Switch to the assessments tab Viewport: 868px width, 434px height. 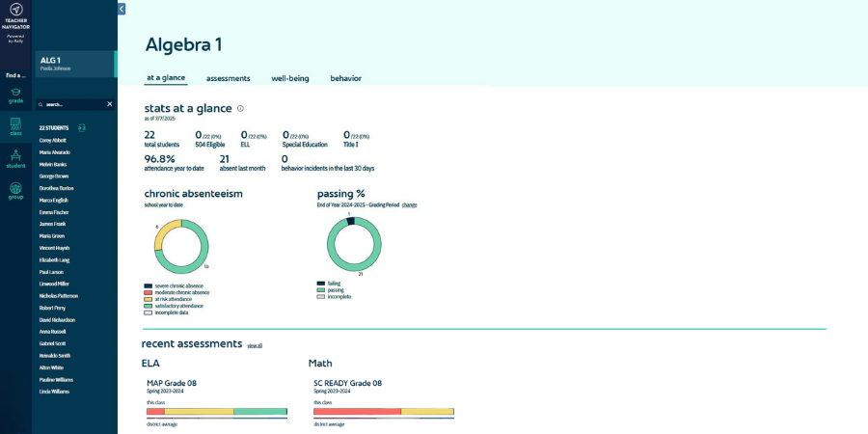[x=228, y=78]
